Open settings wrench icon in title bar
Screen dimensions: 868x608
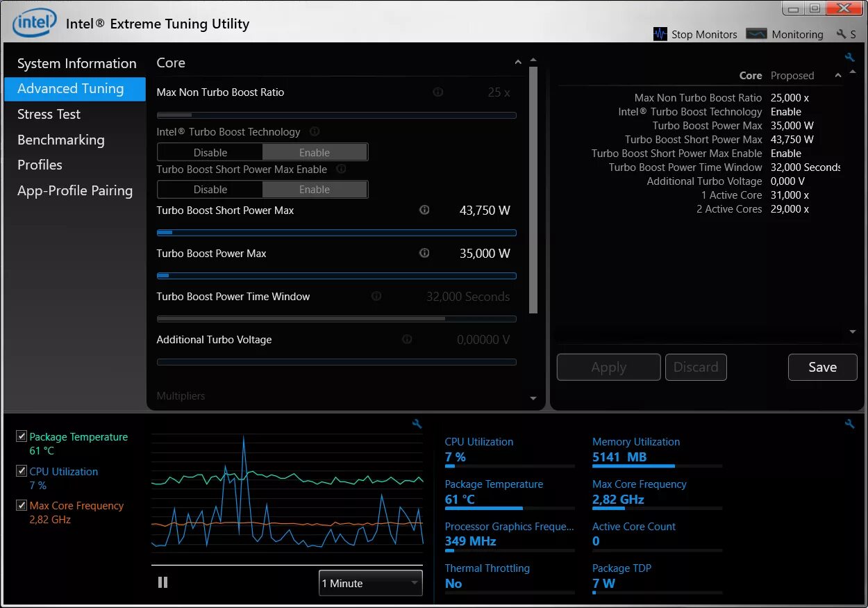[841, 34]
